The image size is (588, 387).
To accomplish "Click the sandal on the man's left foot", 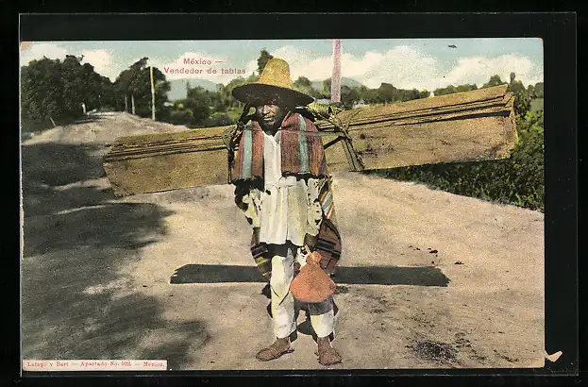I will pos(328,353).
